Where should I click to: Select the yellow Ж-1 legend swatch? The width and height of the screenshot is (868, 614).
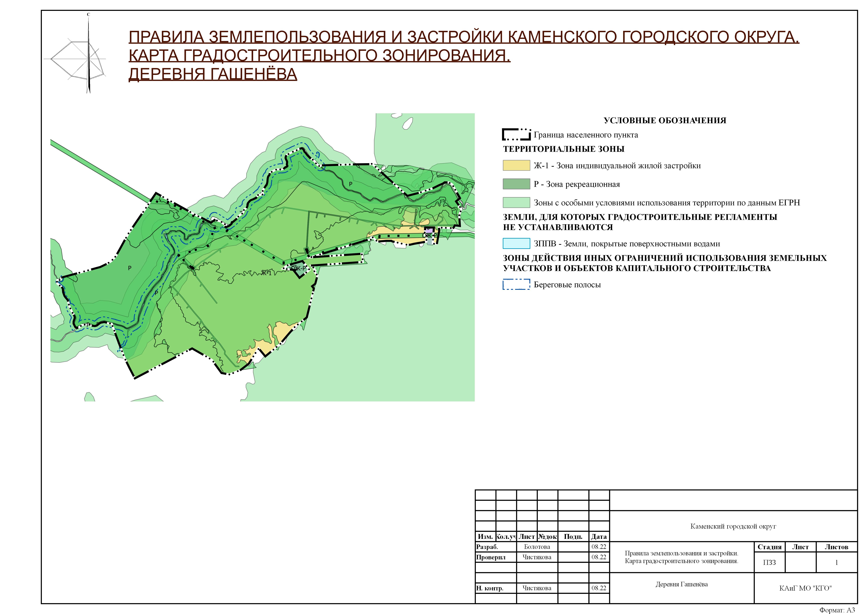click(x=516, y=165)
